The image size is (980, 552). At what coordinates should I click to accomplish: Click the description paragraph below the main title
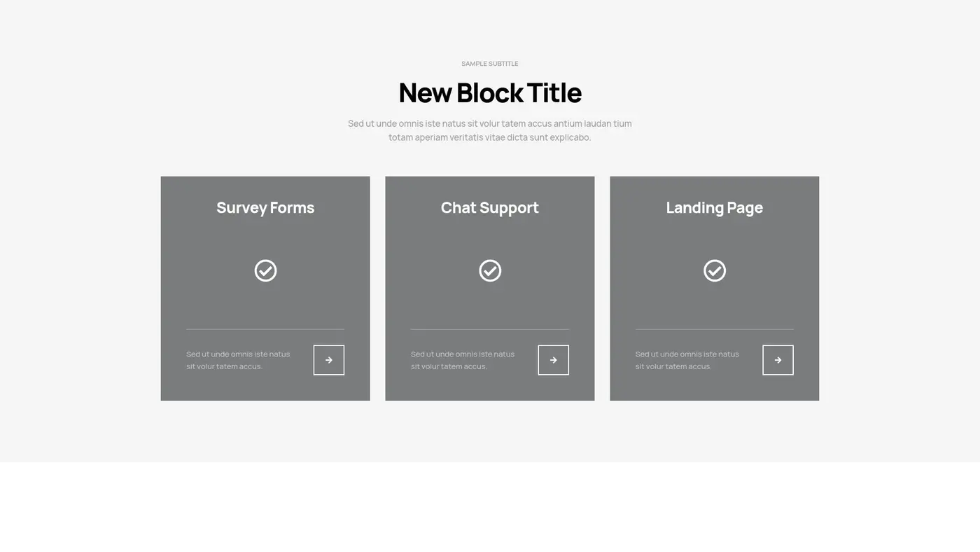coord(490,130)
